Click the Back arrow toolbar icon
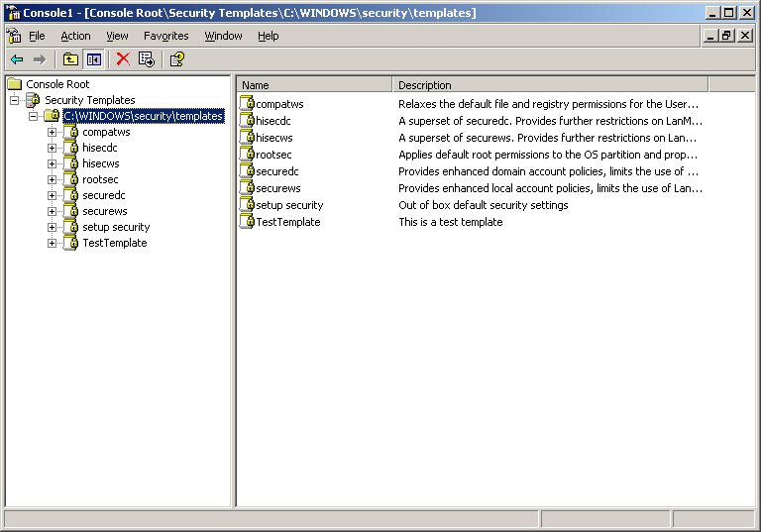 coord(17,59)
